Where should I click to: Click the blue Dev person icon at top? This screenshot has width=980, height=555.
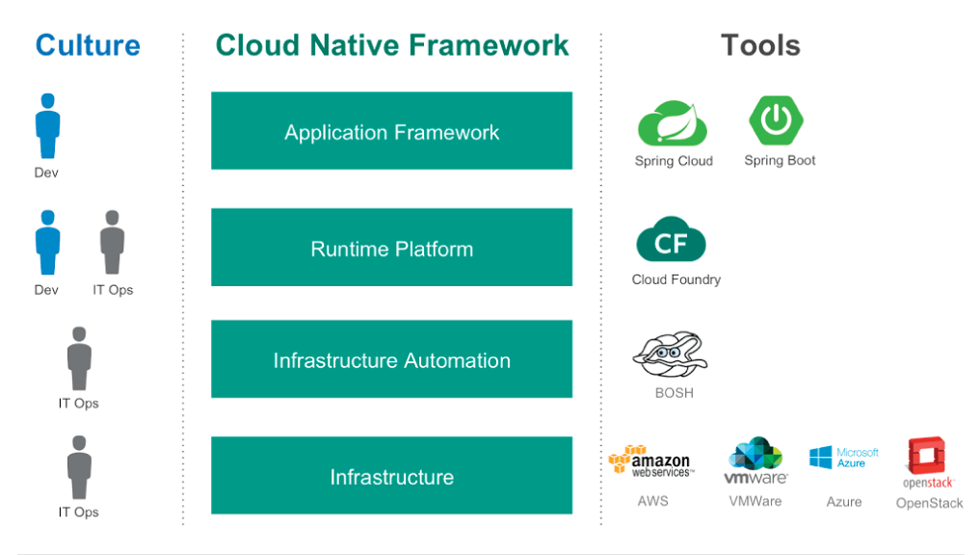pos(47,125)
